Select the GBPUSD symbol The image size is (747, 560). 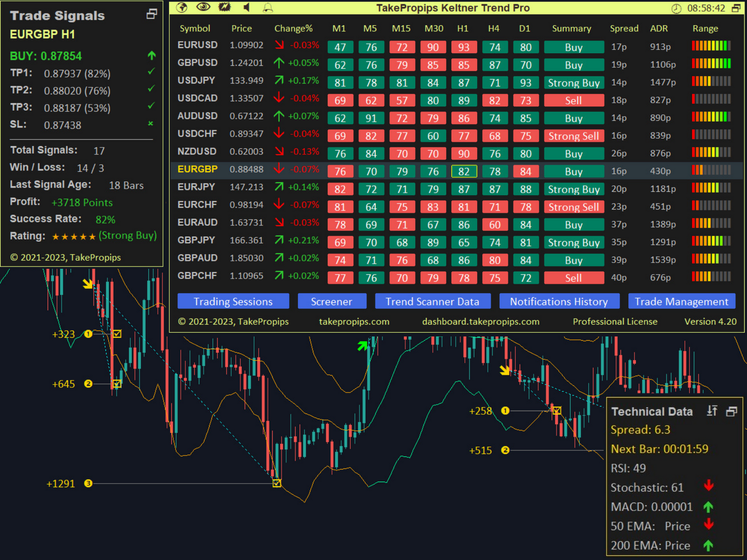point(197,63)
